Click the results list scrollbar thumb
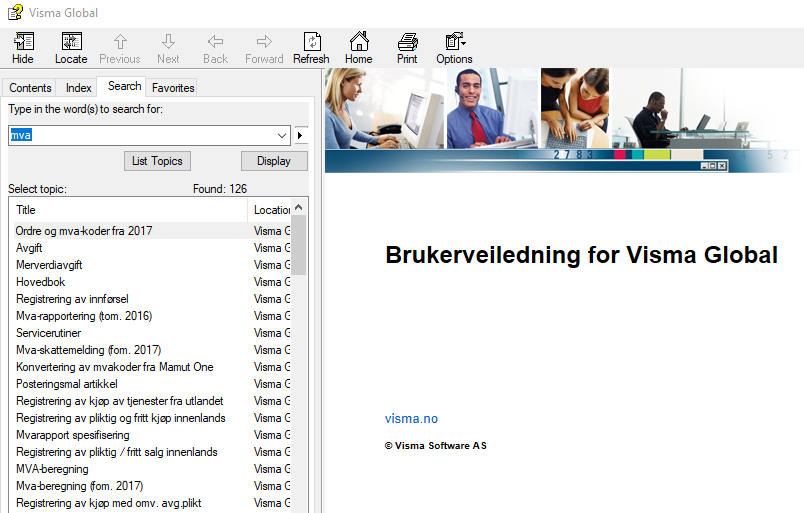804x513 pixels. click(x=299, y=245)
